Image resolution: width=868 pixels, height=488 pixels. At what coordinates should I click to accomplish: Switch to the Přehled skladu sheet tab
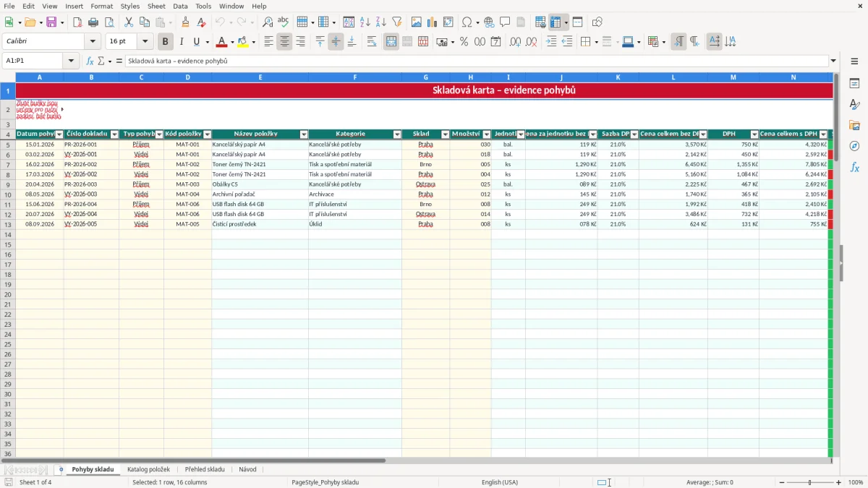205,469
